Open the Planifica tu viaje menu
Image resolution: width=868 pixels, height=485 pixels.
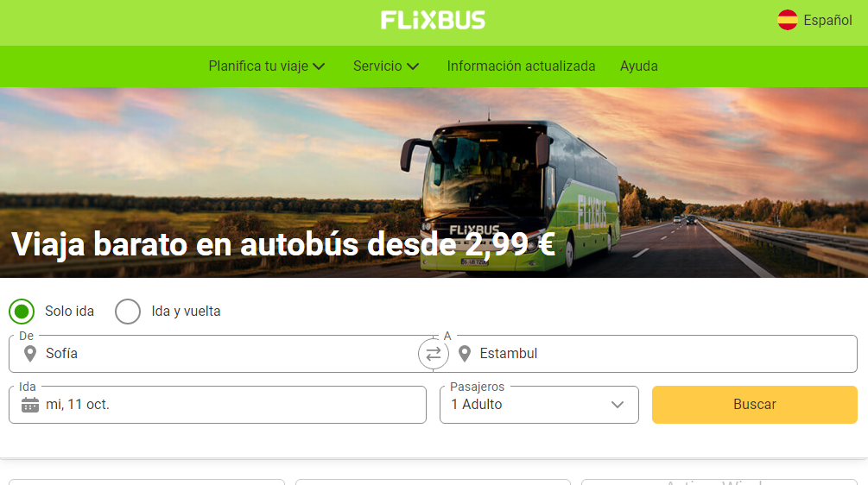267,66
